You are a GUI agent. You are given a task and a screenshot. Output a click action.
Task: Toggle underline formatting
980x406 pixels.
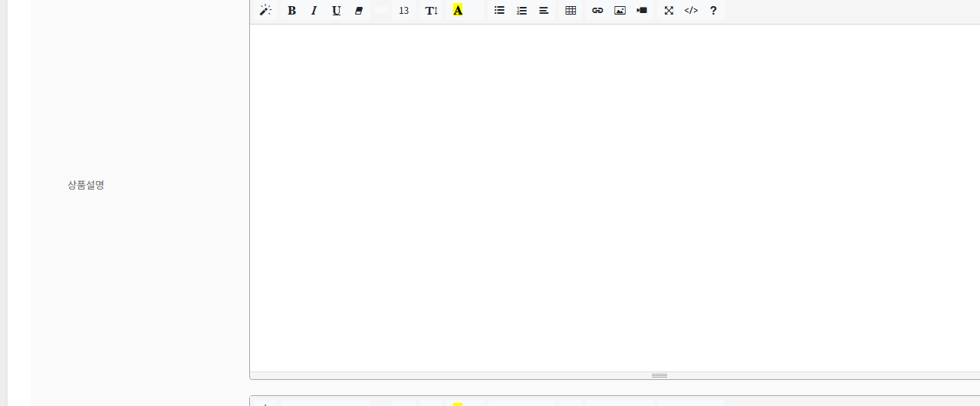336,11
